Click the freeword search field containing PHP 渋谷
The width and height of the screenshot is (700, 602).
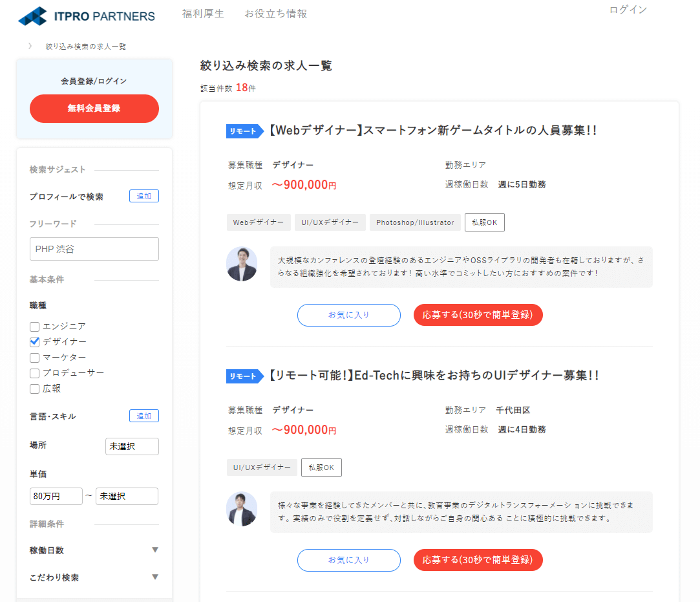tap(94, 249)
